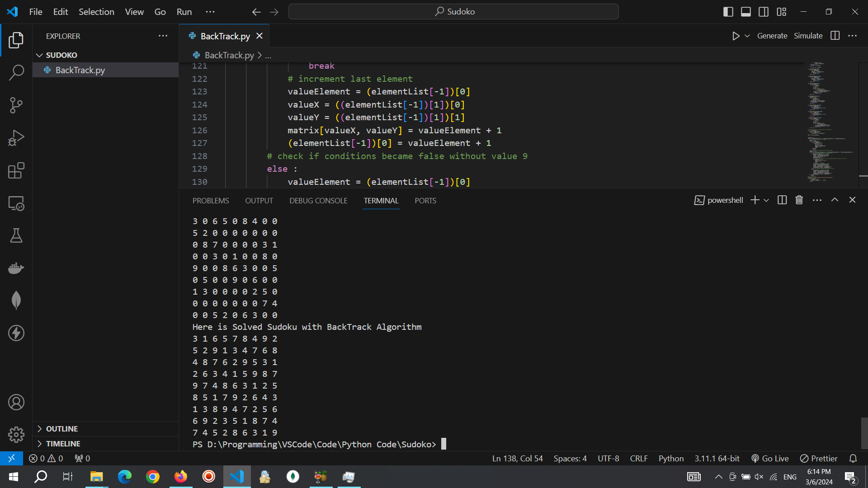
Task: Open Explorer Views and More Actions
Action: (163, 36)
